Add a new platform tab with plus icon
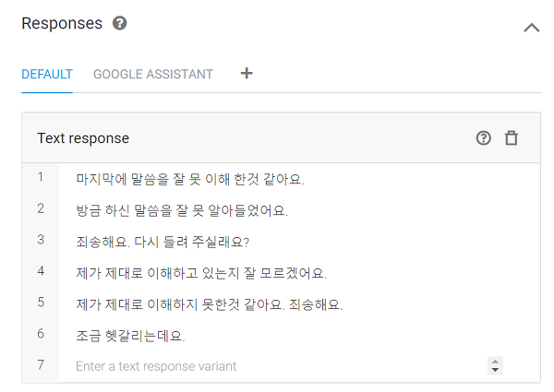The height and width of the screenshot is (392, 554). pyautogui.click(x=247, y=74)
